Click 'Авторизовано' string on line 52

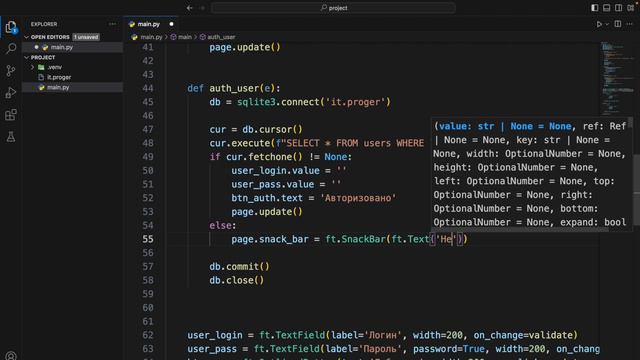[x=358, y=198]
